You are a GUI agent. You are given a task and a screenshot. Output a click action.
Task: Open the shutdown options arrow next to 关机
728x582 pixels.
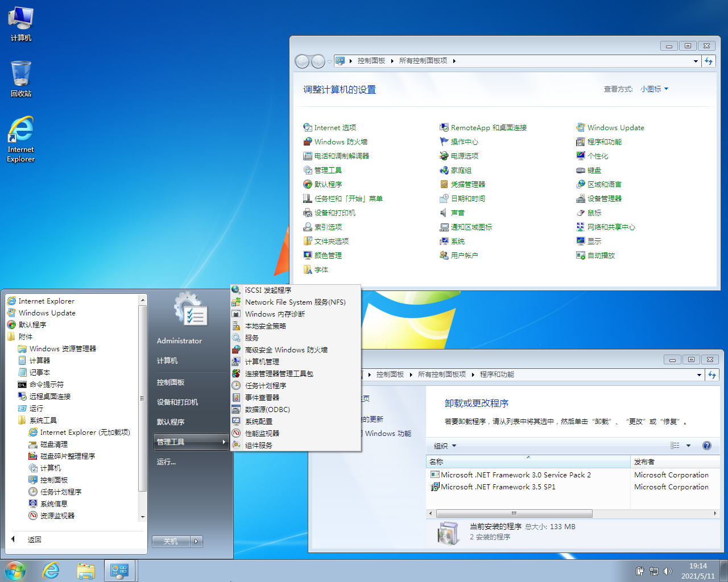point(196,542)
